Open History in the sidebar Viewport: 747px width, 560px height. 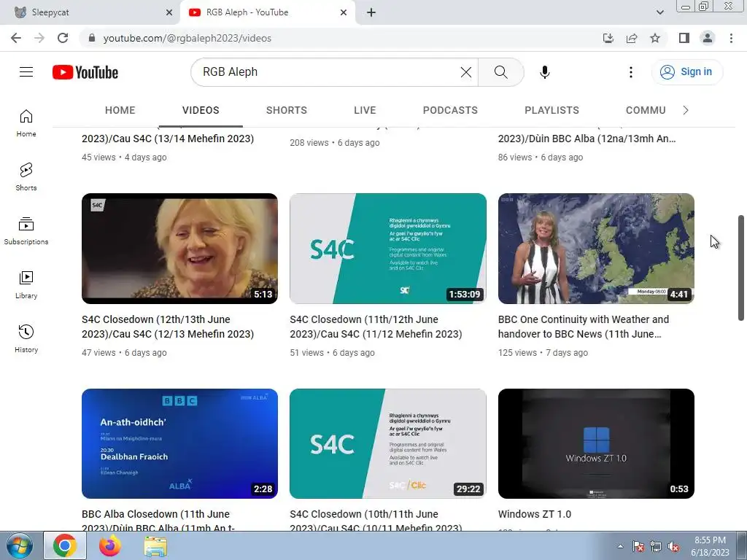tap(26, 338)
